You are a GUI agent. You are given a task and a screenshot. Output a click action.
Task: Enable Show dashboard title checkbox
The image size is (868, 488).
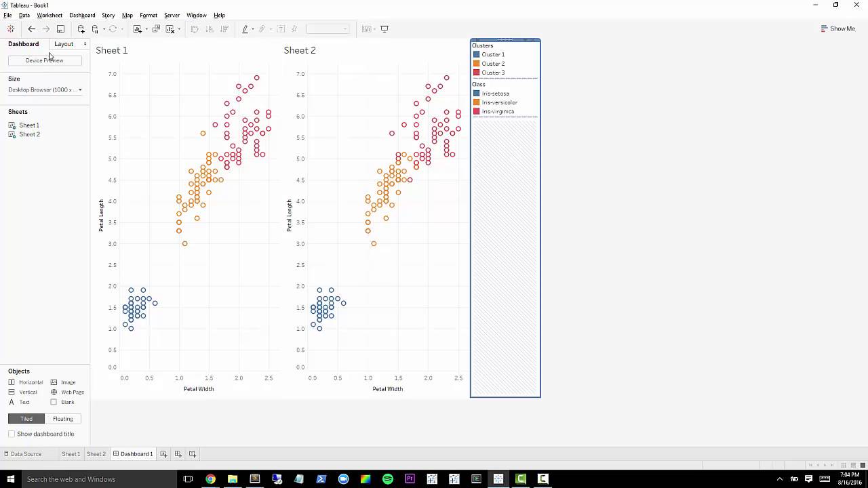point(12,434)
